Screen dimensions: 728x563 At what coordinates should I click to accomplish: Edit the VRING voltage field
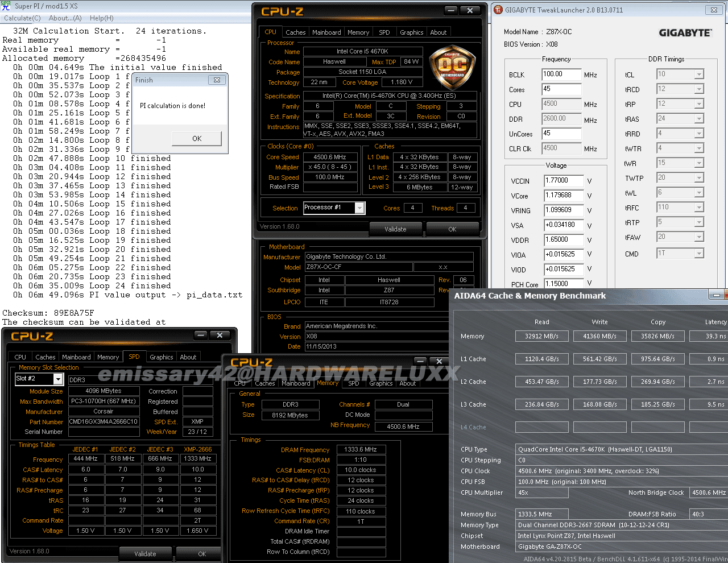pos(564,210)
